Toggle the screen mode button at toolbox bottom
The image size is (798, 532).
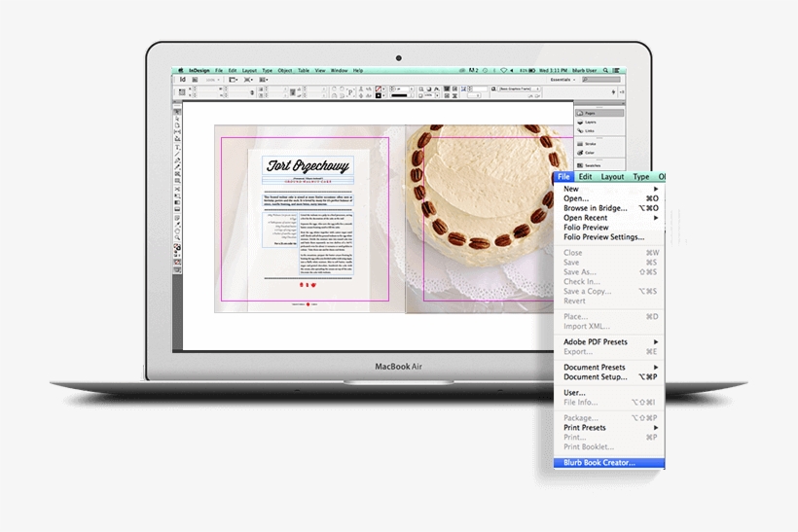click(177, 270)
